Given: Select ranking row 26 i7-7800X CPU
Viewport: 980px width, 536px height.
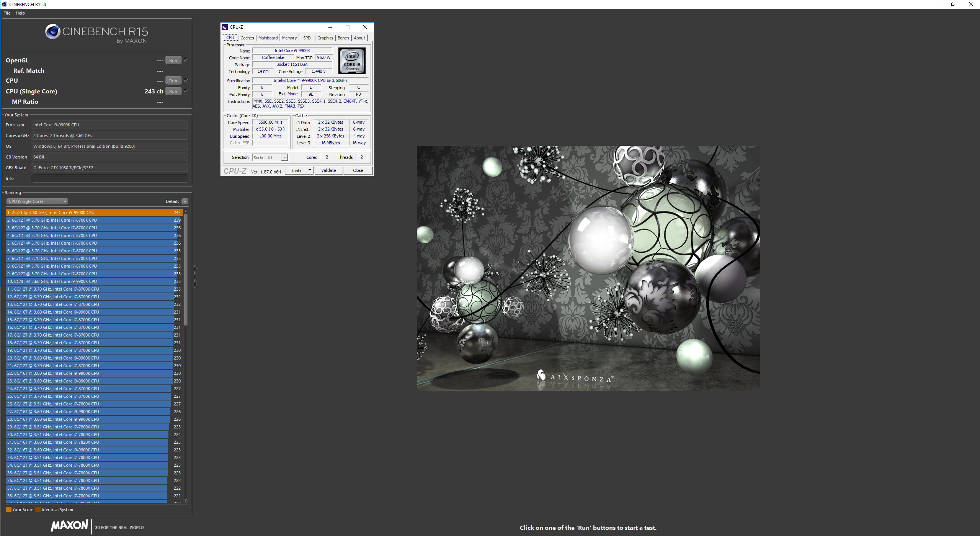Looking at the screenshot, I should click(x=94, y=404).
